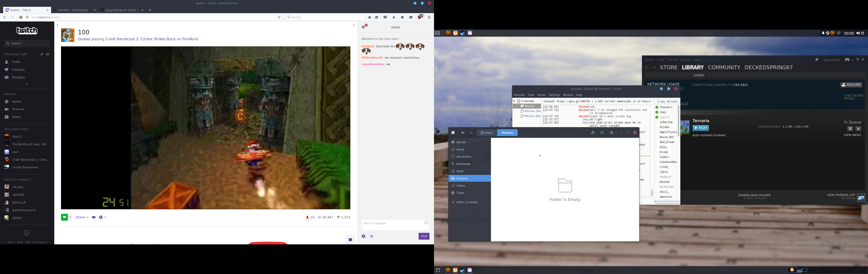Open the emoticon picker in chat box

[426, 222]
